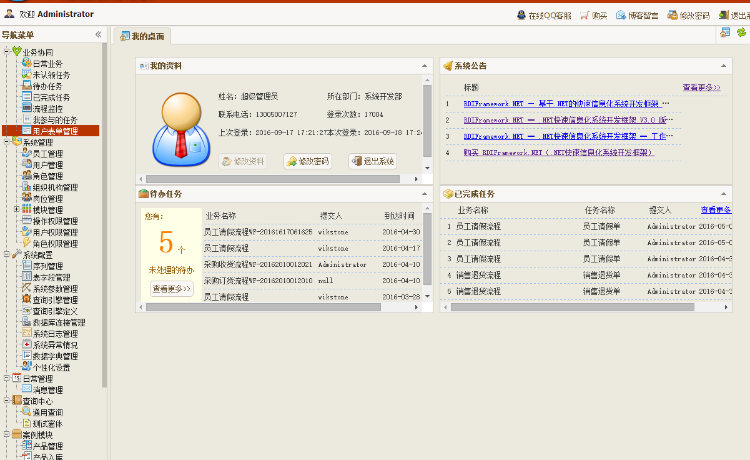Open 角色管理 in the navigation tree
This screenshot has width=750, height=460.
click(x=47, y=176)
